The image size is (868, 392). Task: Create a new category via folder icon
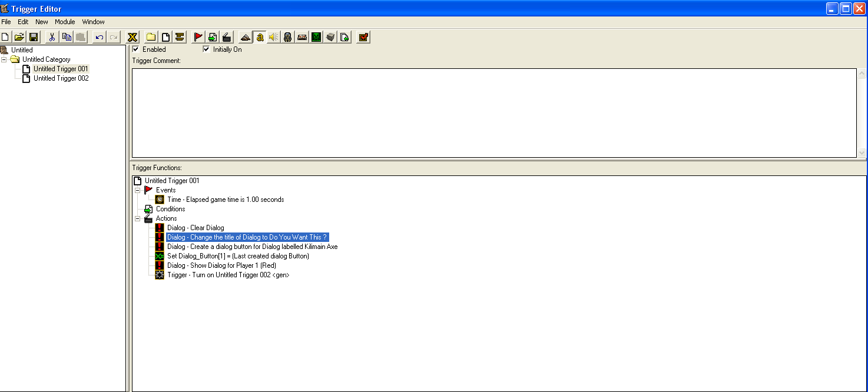[151, 37]
